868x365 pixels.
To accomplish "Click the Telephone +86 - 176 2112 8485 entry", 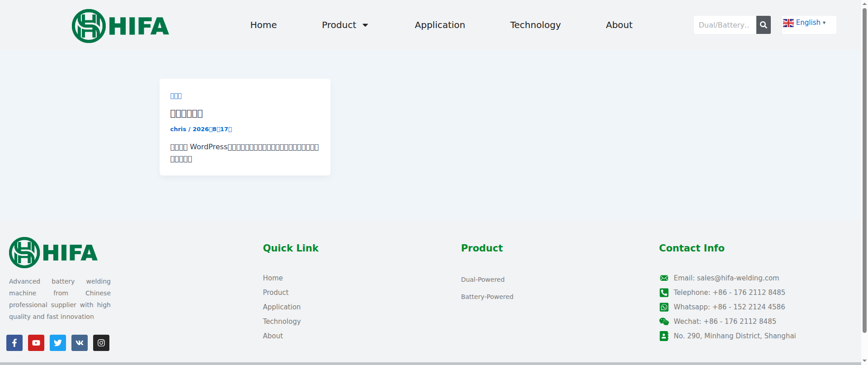I will pyautogui.click(x=729, y=292).
